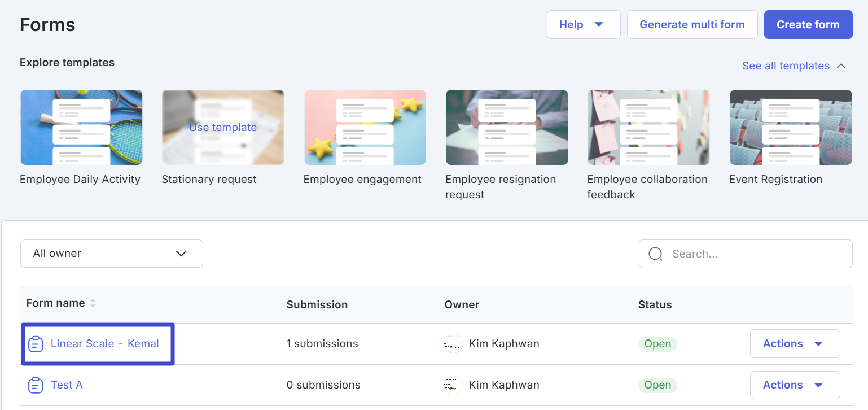
Task: Click the Stationary request template label
Action: point(209,180)
